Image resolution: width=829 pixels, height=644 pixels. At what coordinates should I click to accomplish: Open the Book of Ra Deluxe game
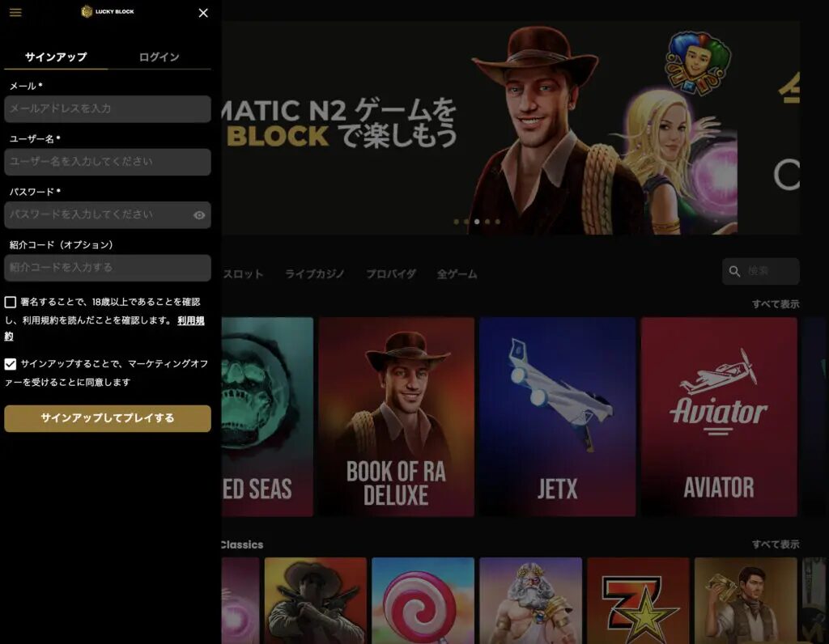point(397,417)
